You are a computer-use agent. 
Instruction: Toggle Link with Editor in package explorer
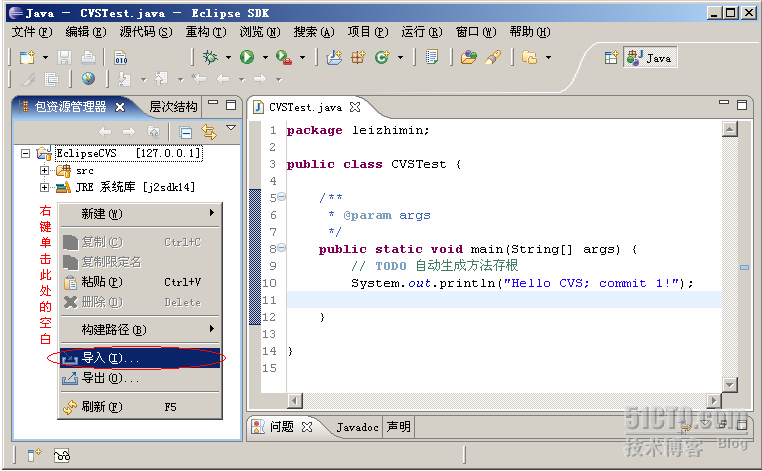pyautogui.click(x=209, y=131)
